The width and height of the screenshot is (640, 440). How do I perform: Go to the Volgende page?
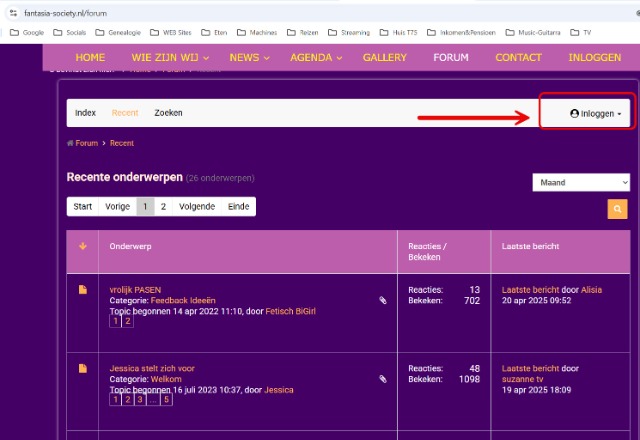click(x=196, y=207)
